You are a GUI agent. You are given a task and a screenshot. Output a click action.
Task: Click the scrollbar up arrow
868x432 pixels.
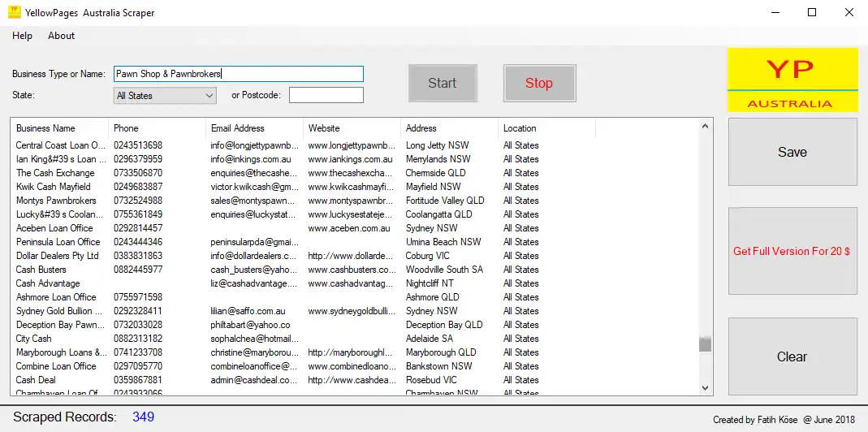[x=705, y=127]
